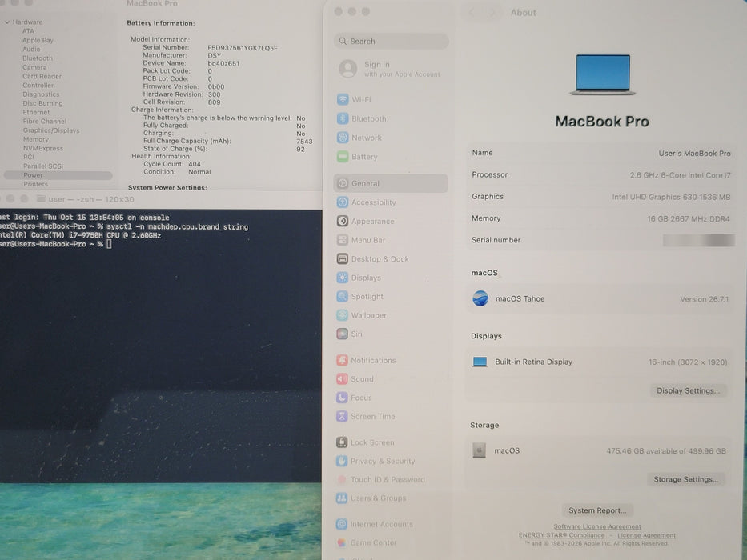The width and height of the screenshot is (747, 560).
Task: Select Printers in hardware list
Action: click(36, 184)
